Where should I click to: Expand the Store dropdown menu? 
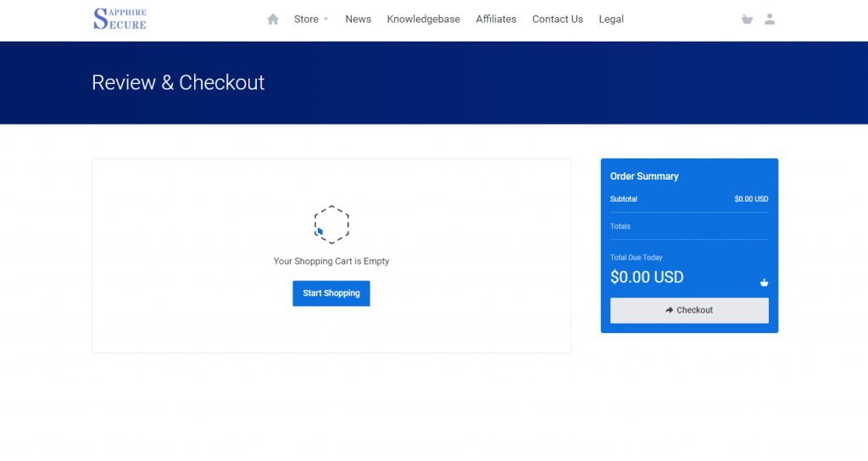point(311,19)
